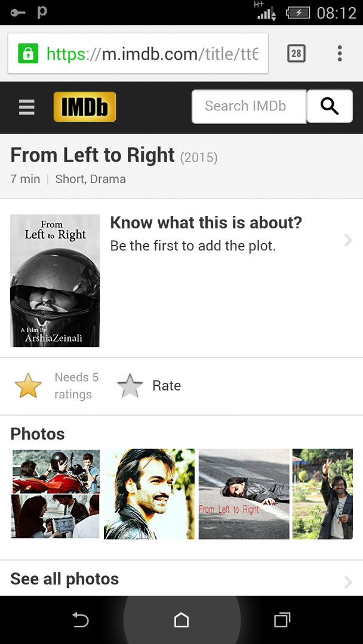This screenshot has height=644, width=363.
Task: Tap the IMDb logo
Action: point(85,107)
